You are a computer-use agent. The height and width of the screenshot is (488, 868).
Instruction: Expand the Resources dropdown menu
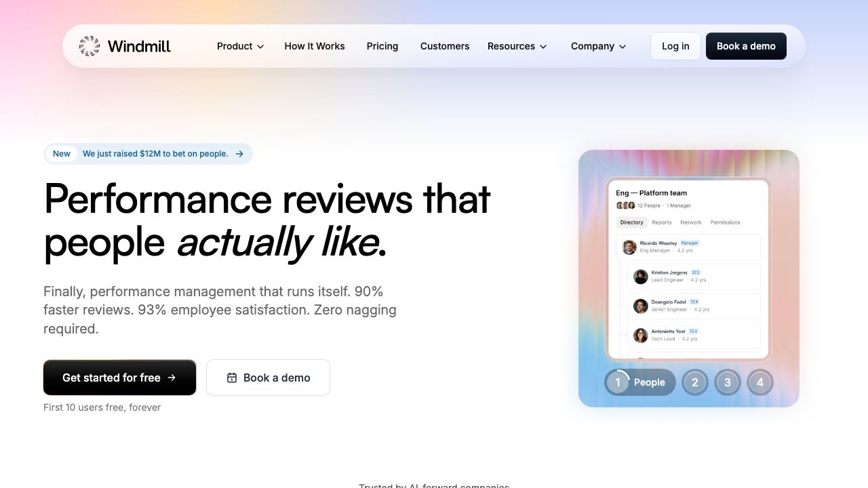[x=517, y=46]
